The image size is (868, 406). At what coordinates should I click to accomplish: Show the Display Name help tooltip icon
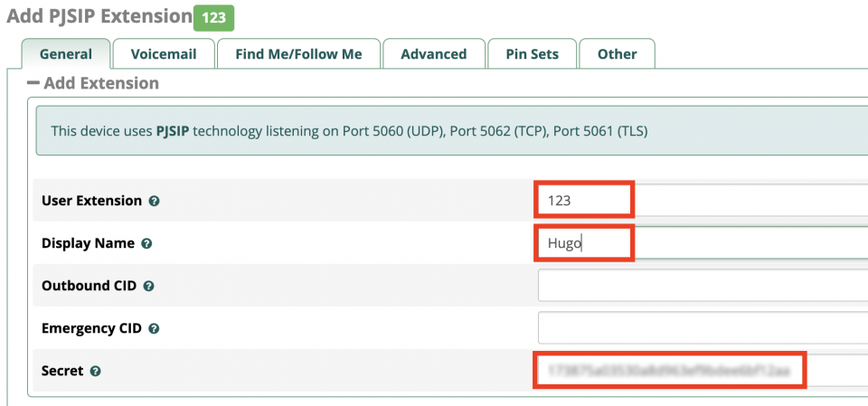coord(146,244)
